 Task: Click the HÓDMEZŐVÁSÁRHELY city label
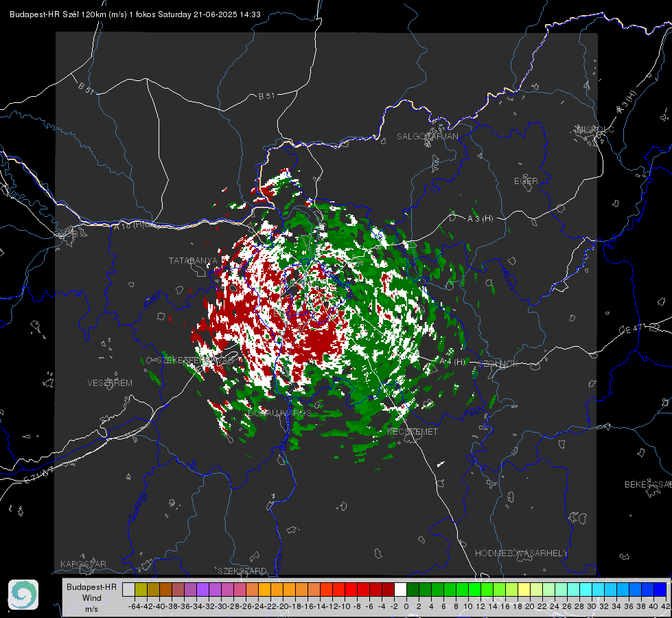click(x=521, y=553)
